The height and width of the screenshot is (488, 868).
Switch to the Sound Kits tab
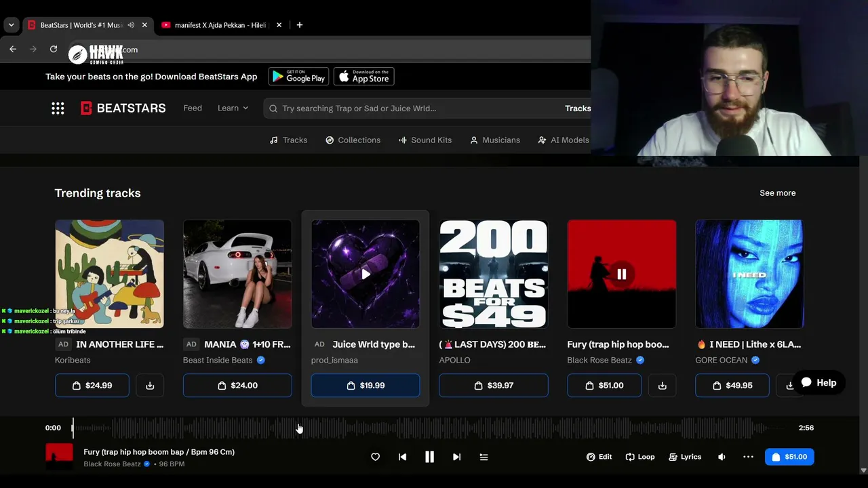(425, 140)
